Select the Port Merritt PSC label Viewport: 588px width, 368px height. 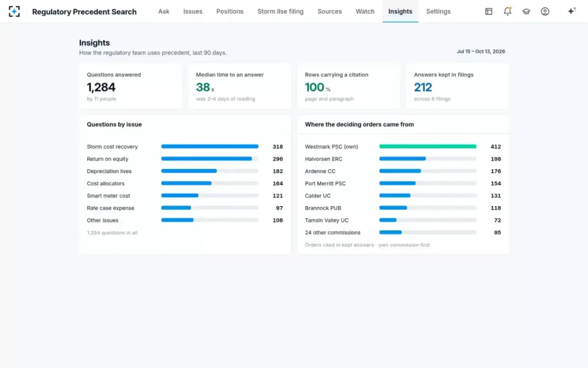point(325,184)
